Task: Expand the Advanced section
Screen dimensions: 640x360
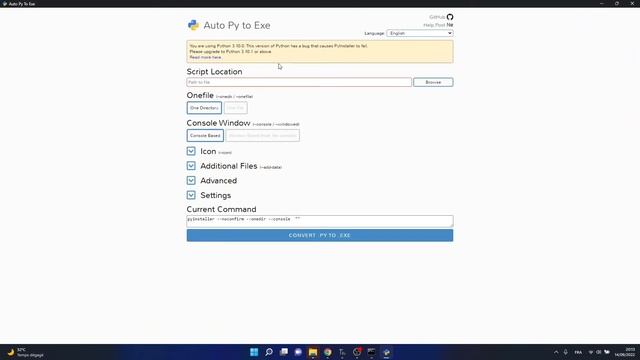Action: pos(191,180)
